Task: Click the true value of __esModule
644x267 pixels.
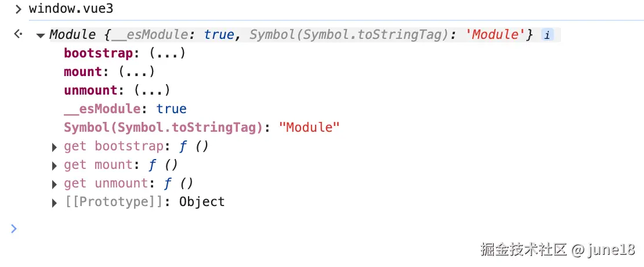Action: pos(171,109)
